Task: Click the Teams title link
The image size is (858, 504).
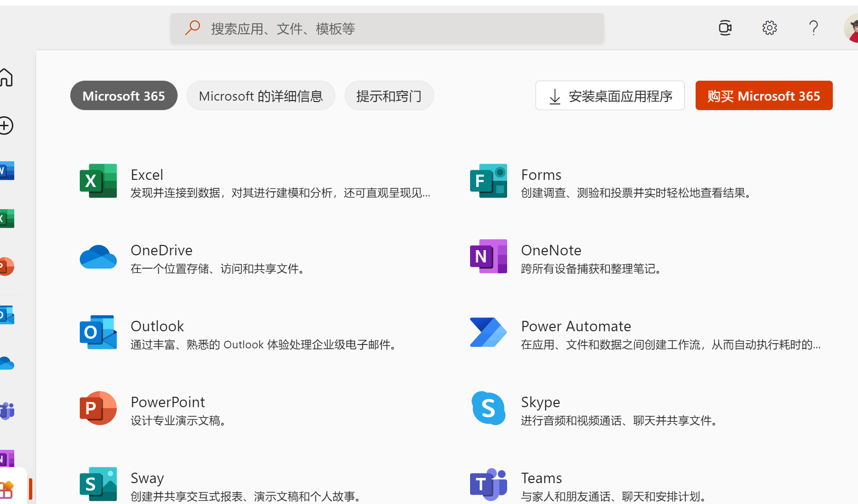Action: coord(541,478)
